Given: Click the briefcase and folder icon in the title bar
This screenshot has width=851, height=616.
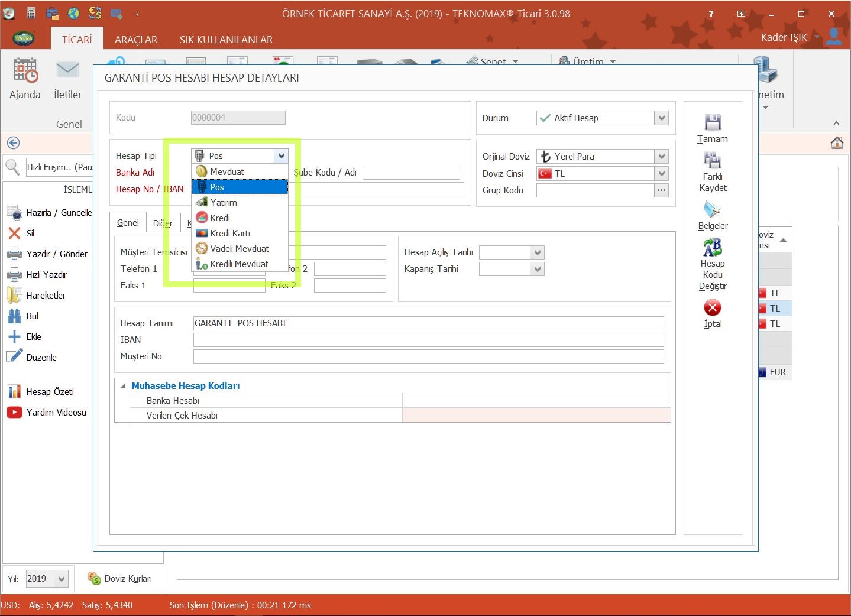Looking at the screenshot, I should point(52,13).
